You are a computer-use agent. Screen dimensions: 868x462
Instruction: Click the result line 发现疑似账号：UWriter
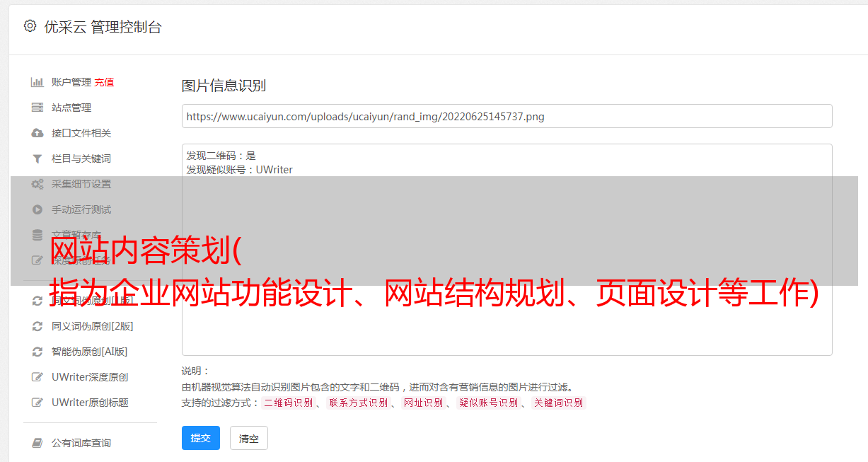(240, 170)
